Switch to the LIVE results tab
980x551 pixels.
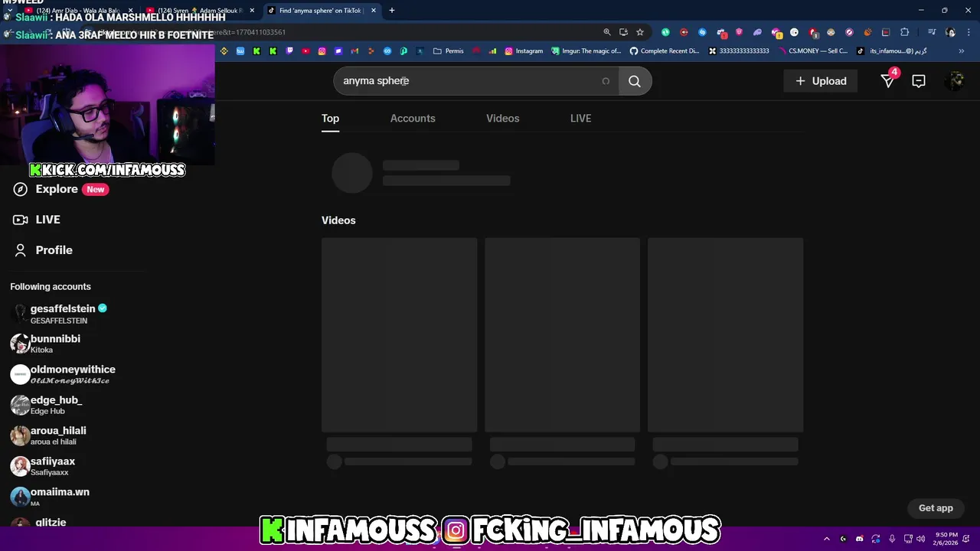(580, 118)
